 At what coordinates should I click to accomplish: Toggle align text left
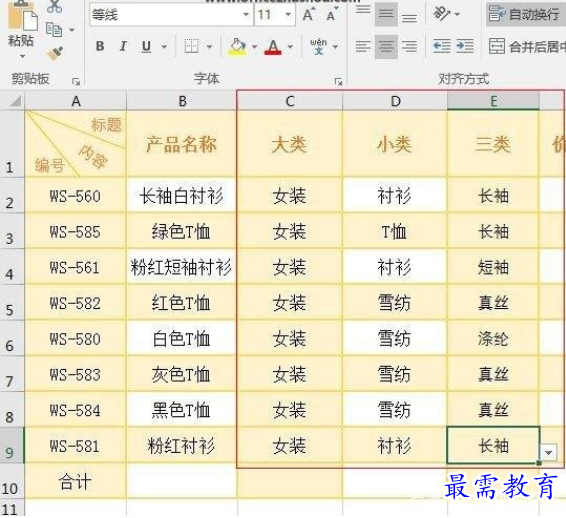coord(363,47)
